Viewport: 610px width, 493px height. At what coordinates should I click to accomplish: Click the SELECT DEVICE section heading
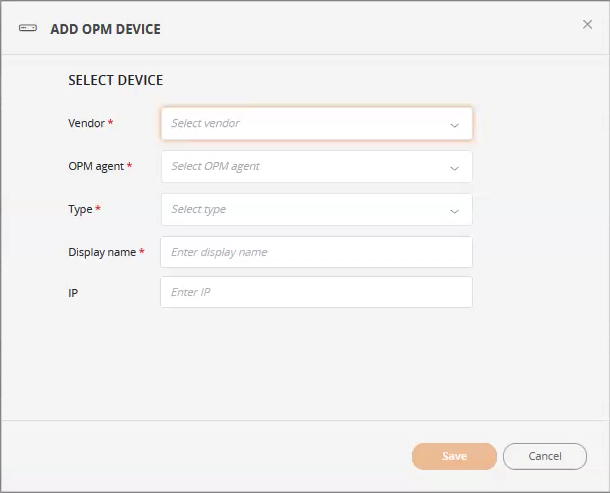click(116, 80)
